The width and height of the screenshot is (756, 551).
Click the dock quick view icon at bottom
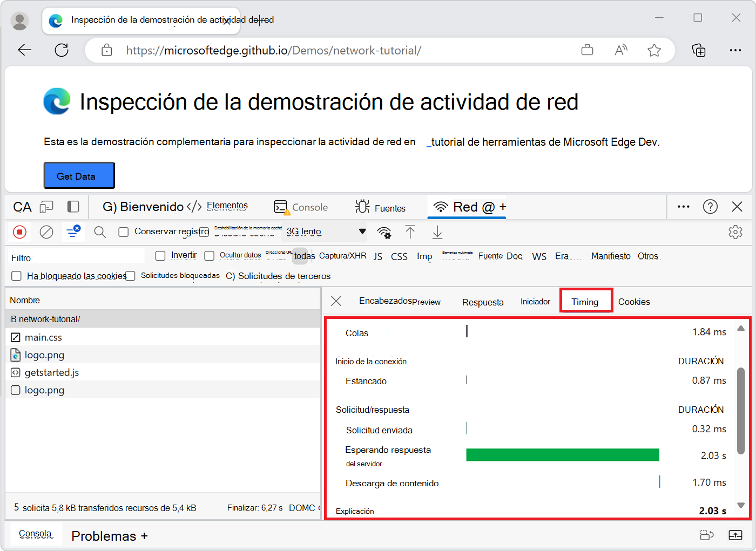click(x=707, y=535)
